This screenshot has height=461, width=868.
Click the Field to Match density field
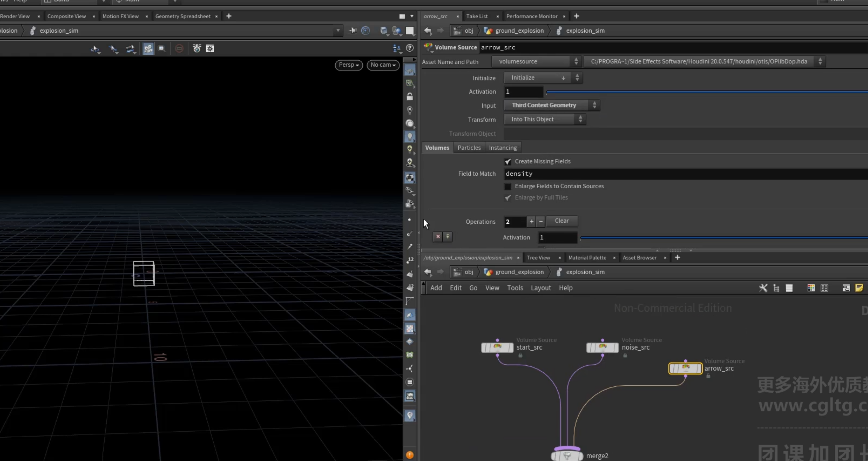[686, 174]
